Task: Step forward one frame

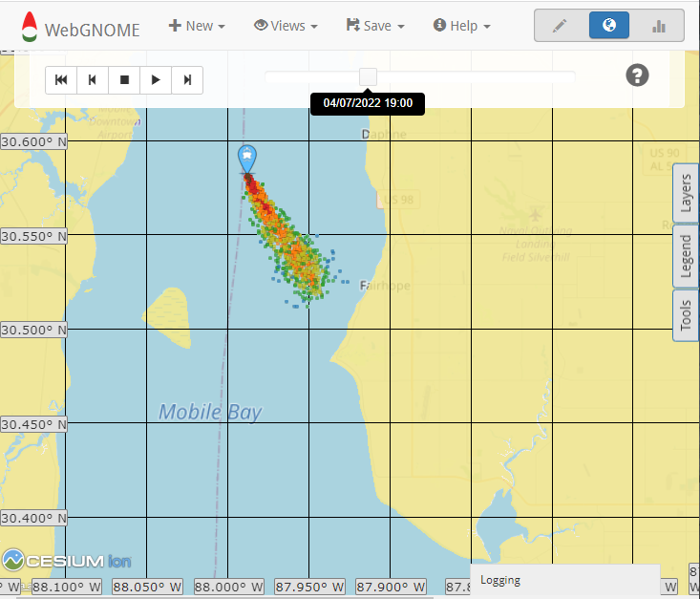Action: (x=187, y=80)
